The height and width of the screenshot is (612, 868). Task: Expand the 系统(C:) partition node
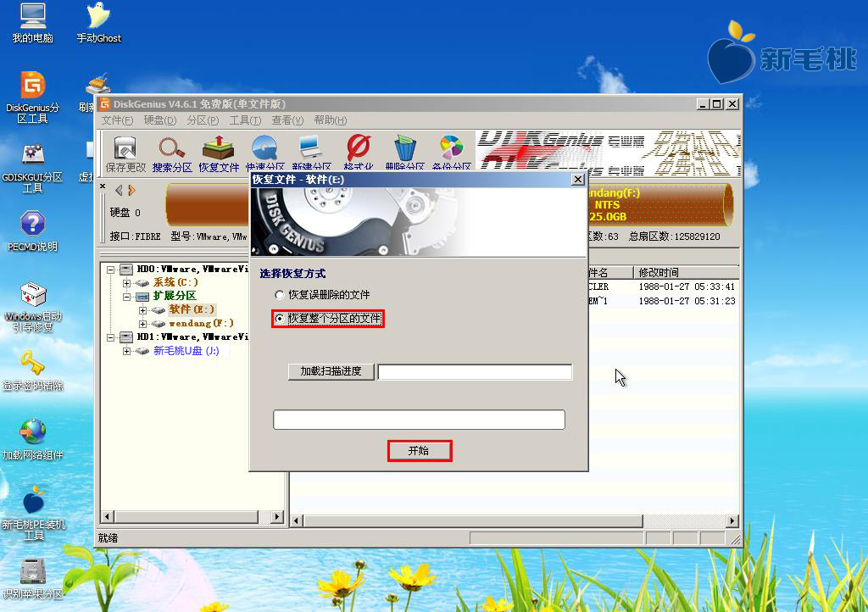tap(127, 283)
